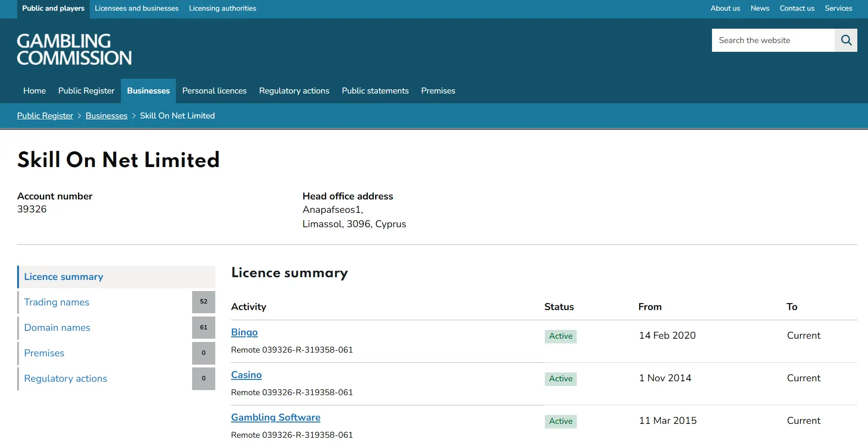Click address line Limassol, 3096, Cyprus
868x447 pixels.
click(x=354, y=224)
